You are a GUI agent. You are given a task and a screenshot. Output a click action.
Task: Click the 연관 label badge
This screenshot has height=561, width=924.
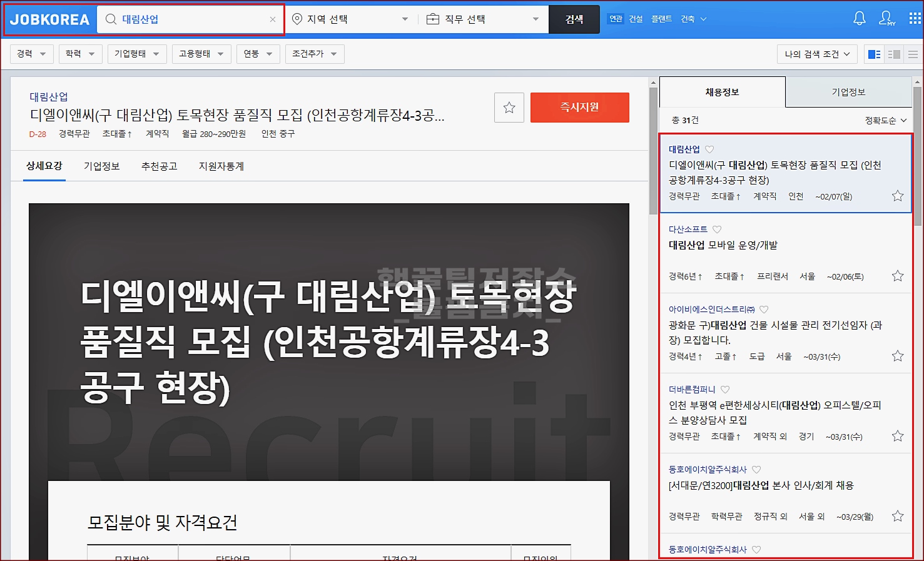pos(616,19)
